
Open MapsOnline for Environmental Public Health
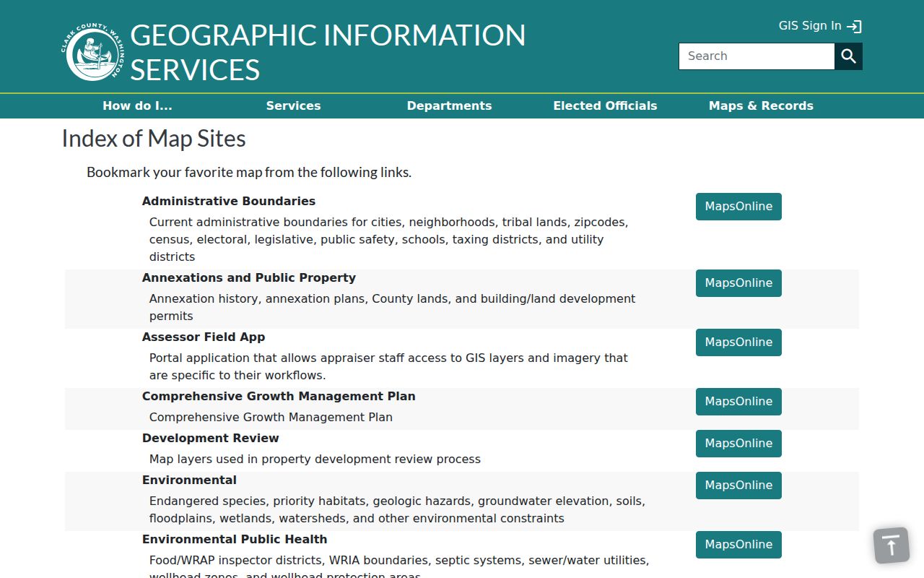(x=738, y=545)
